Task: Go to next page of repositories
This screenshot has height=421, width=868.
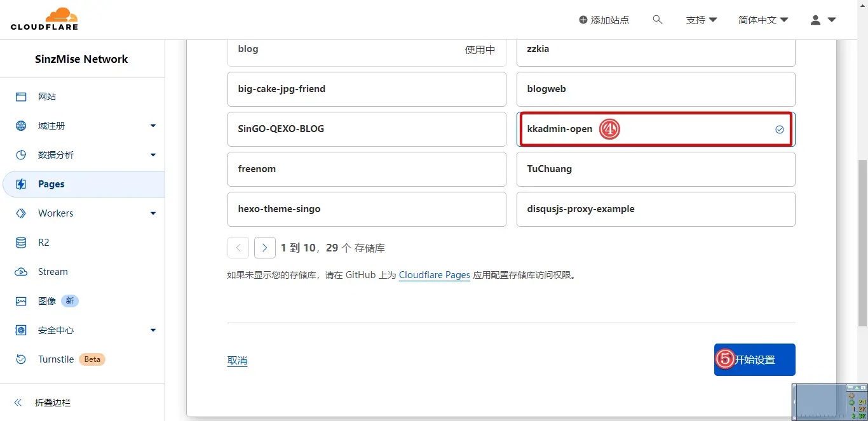Action: [x=265, y=248]
